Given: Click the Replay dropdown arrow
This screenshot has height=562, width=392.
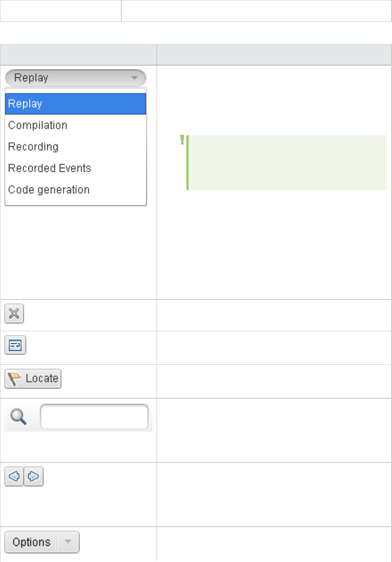Looking at the screenshot, I should point(134,78).
